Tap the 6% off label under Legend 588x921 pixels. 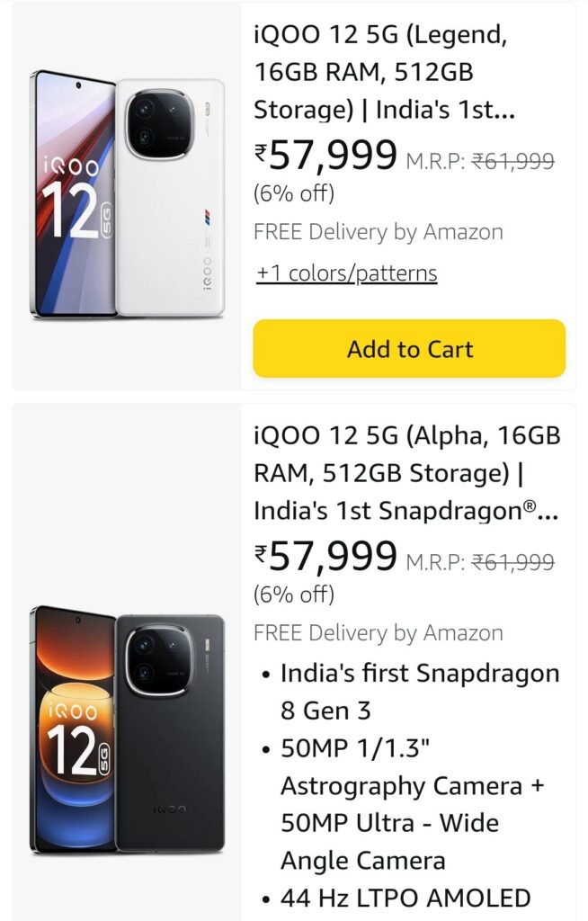[x=294, y=192]
